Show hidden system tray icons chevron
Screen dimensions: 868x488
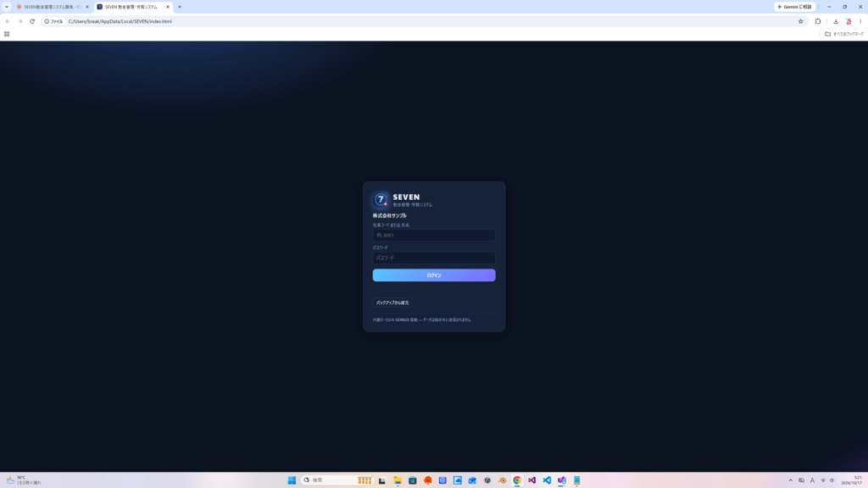[x=791, y=480]
